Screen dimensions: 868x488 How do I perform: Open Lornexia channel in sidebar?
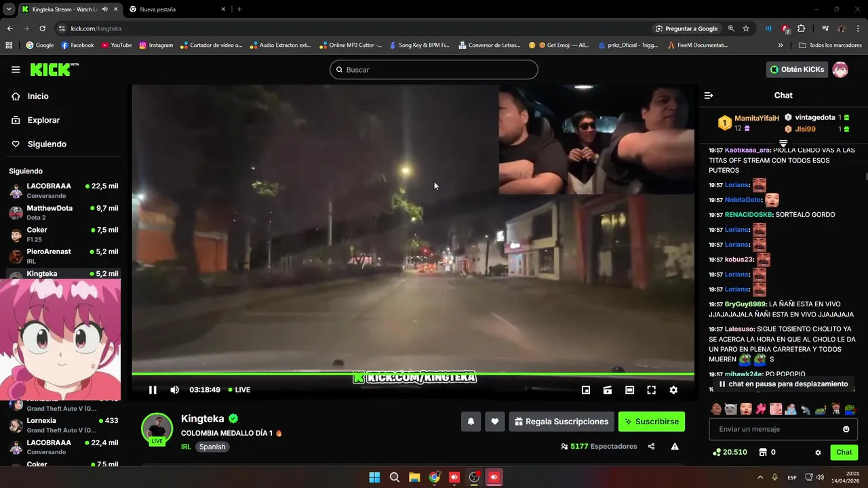63,425
